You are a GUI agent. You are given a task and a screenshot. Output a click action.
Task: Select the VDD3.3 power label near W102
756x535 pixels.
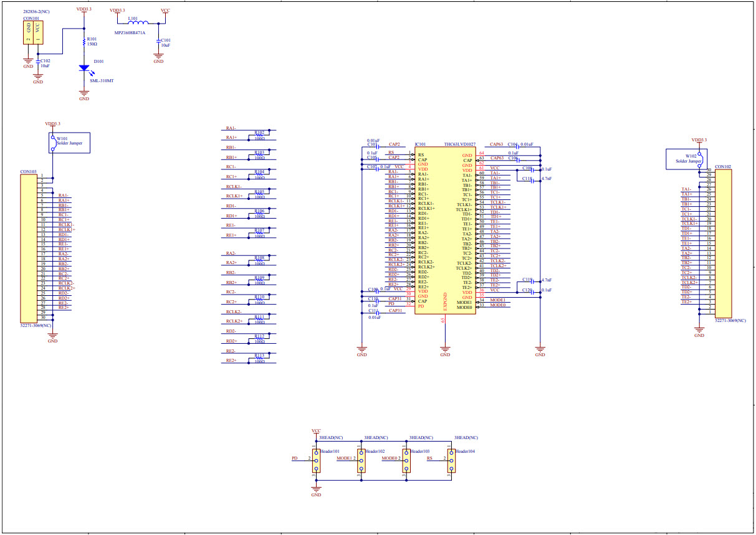point(699,140)
